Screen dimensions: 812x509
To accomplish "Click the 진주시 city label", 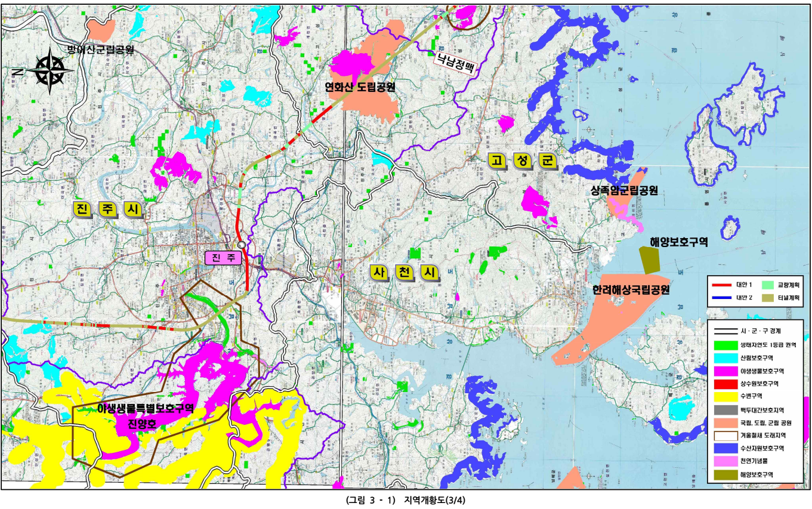I will pyautogui.click(x=107, y=209).
